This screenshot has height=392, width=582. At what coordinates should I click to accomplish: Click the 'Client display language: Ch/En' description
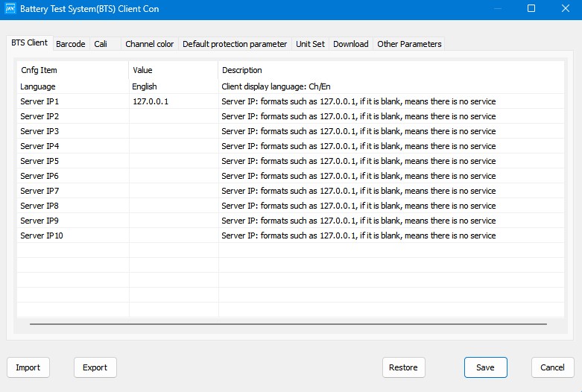(276, 86)
